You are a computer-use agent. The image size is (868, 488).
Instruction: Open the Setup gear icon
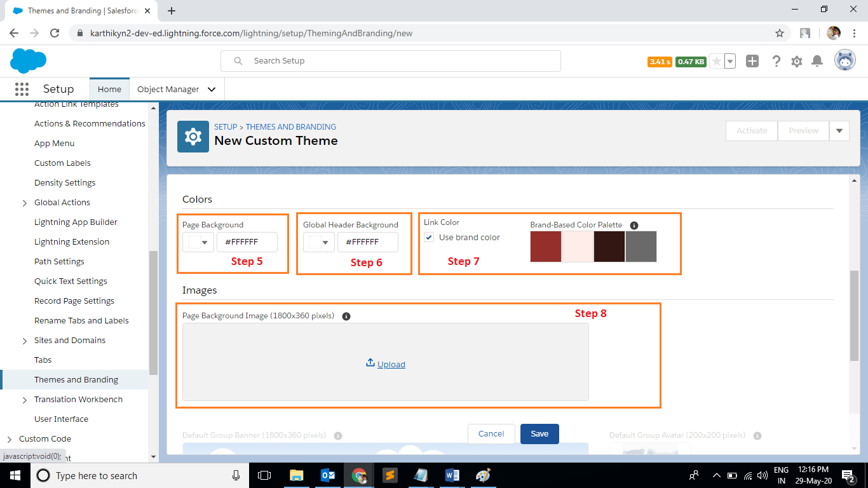796,60
